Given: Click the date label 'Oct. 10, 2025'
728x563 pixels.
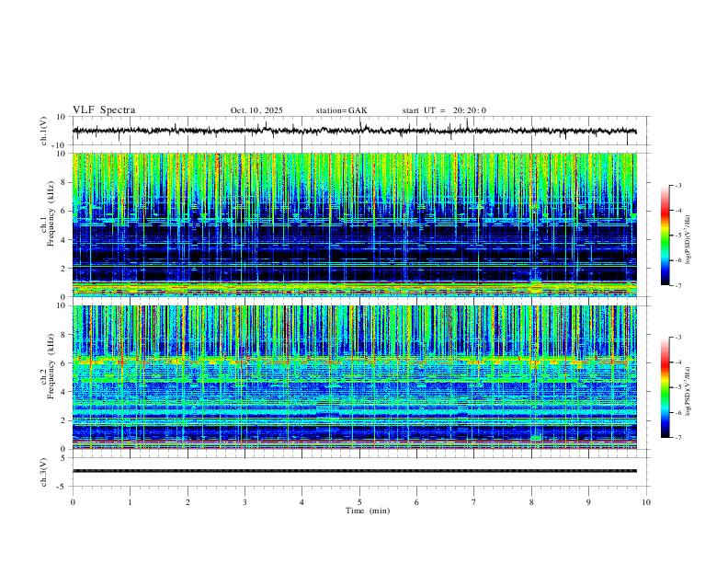Looking at the screenshot, I should (256, 110).
